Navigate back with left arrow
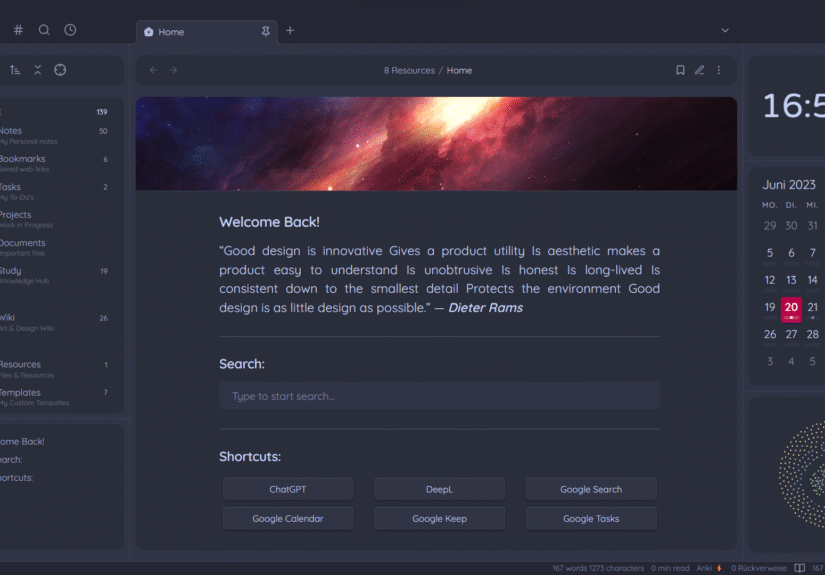 (153, 70)
